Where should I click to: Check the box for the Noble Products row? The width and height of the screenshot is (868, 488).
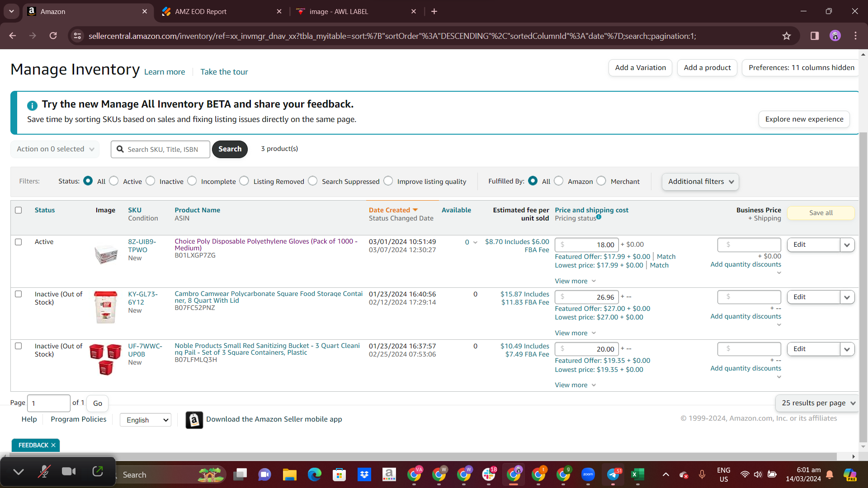(19, 346)
